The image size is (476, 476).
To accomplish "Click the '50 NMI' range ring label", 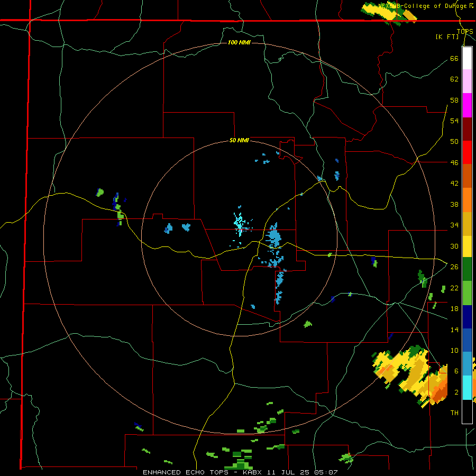I will pyautogui.click(x=239, y=140).
